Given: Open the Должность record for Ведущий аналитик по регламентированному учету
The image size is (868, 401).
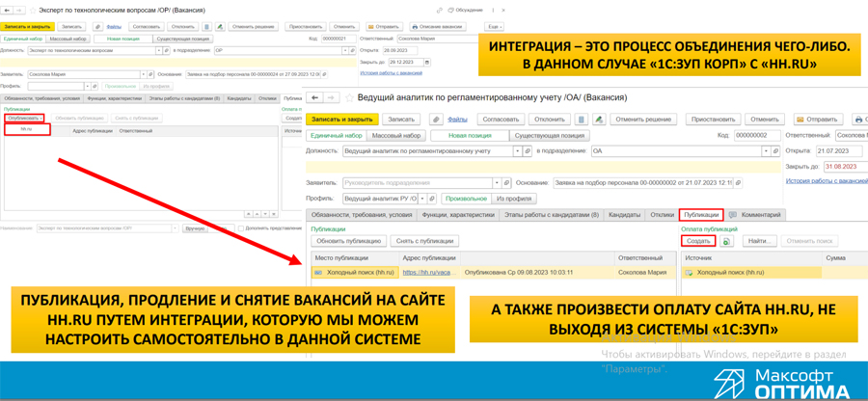Looking at the screenshot, I should pos(528,150).
